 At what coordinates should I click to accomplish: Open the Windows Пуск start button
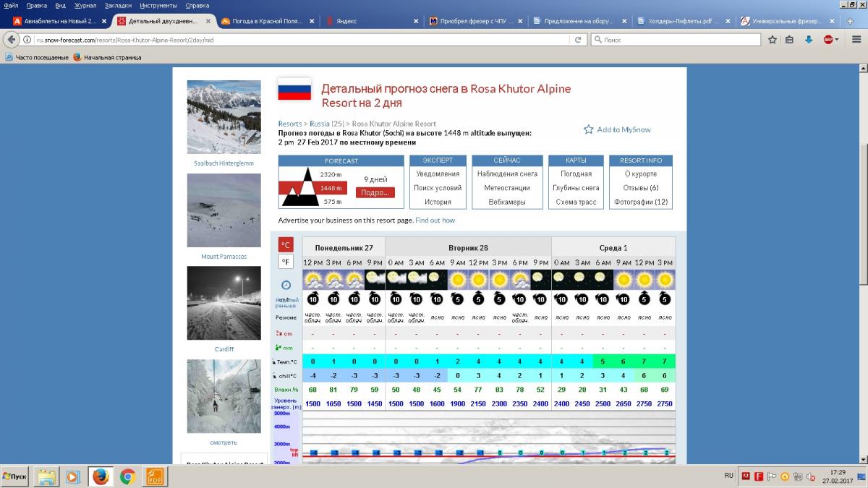(16, 476)
